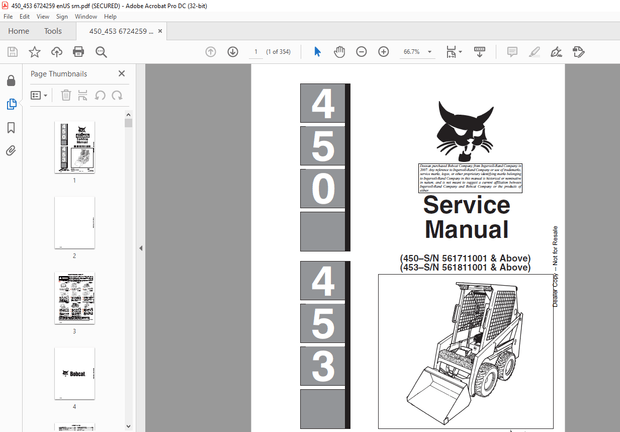620x432 pixels.
Task: Click the Save file icon
Action: [x=13, y=52]
